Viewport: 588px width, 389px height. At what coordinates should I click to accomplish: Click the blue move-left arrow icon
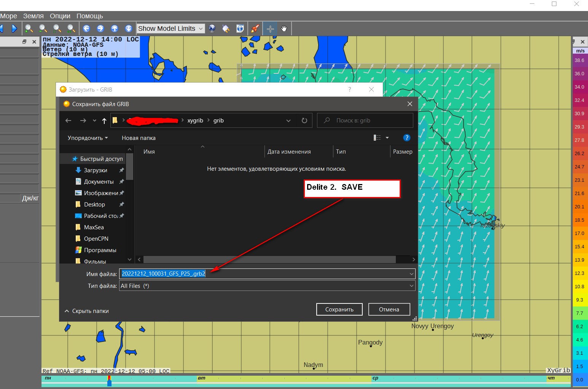point(86,29)
